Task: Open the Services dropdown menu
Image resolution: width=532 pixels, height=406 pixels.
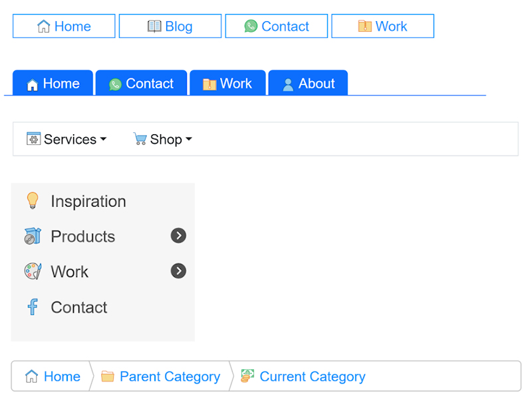Action: (x=66, y=140)
